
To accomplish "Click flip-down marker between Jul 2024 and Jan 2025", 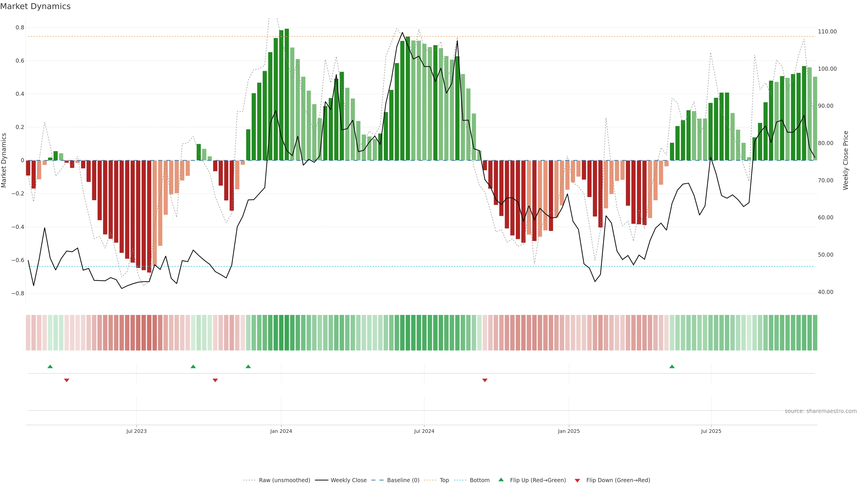I will click(485, 380).
